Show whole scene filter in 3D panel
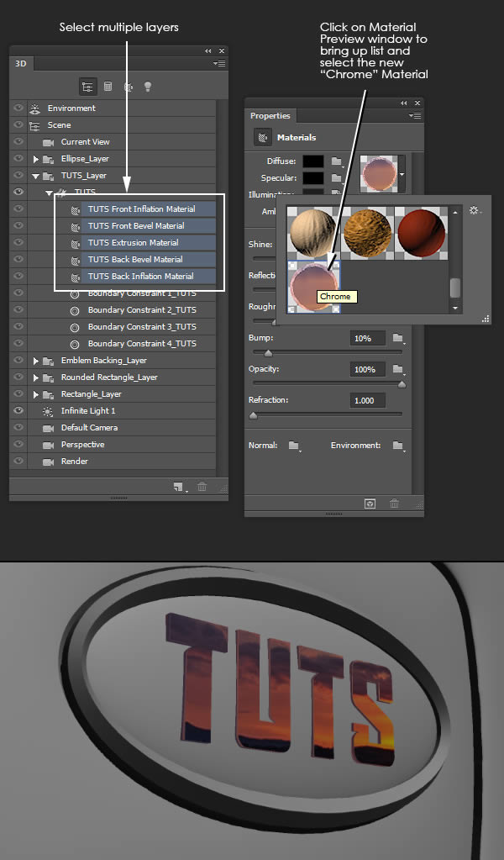Viewport: 504px width, 860px height. (x=87, y=86)
